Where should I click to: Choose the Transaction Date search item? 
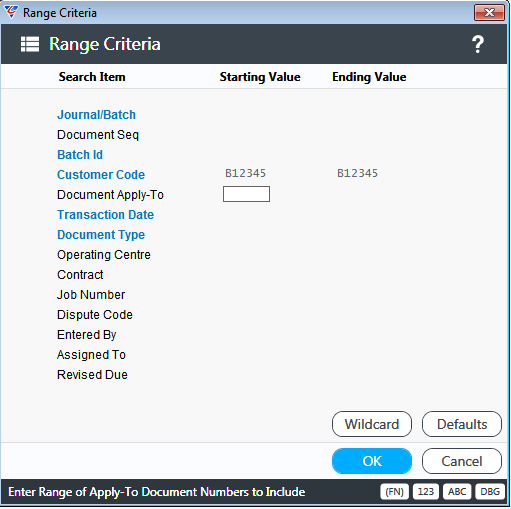coord(105,215)
